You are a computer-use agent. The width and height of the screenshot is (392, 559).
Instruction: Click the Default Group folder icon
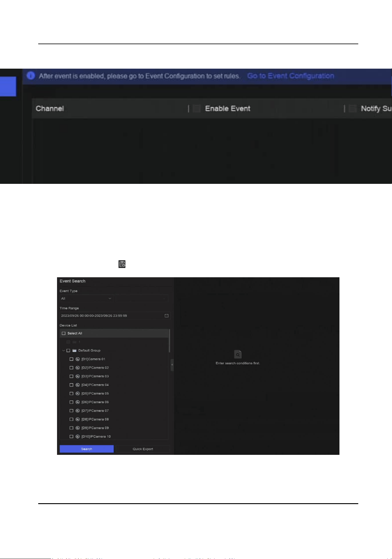click(74, 350)
